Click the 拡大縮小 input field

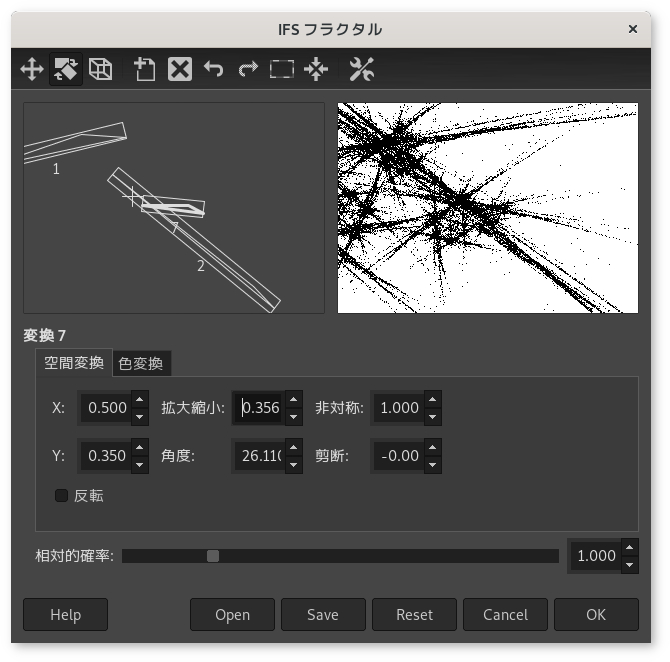[x=259, y=407]
